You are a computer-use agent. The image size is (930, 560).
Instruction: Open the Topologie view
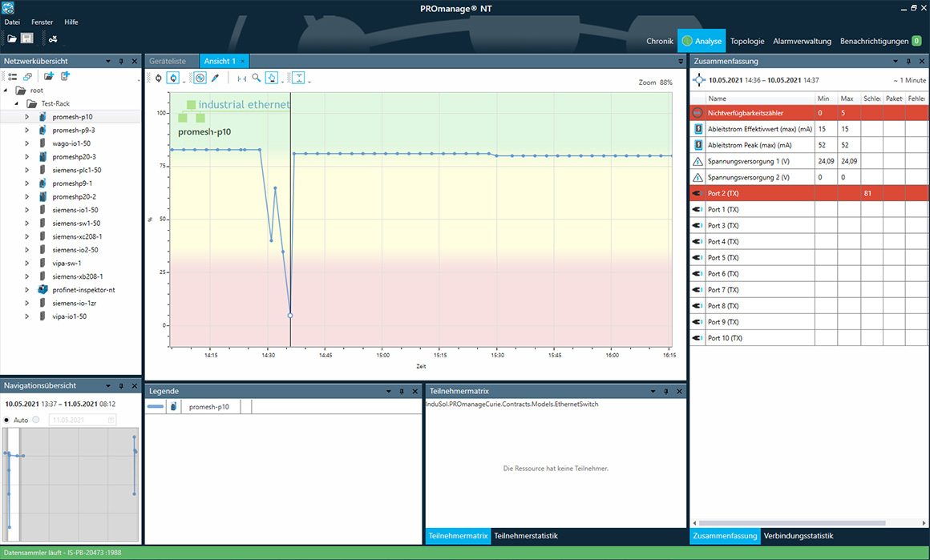click(x=747, y=41)
